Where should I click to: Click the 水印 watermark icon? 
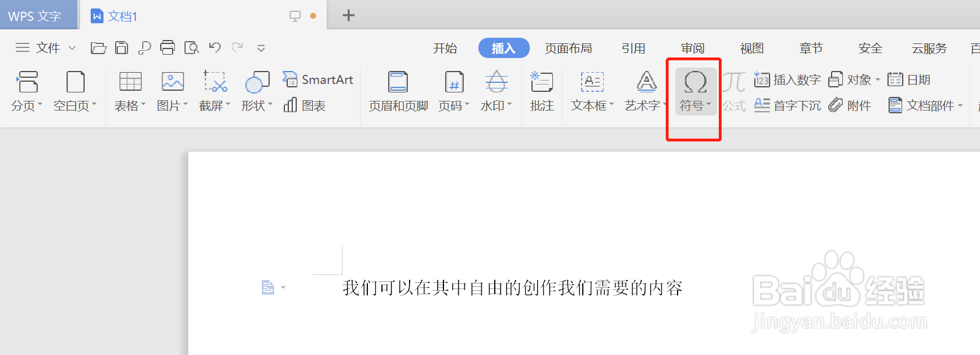(x=496, y=82)
